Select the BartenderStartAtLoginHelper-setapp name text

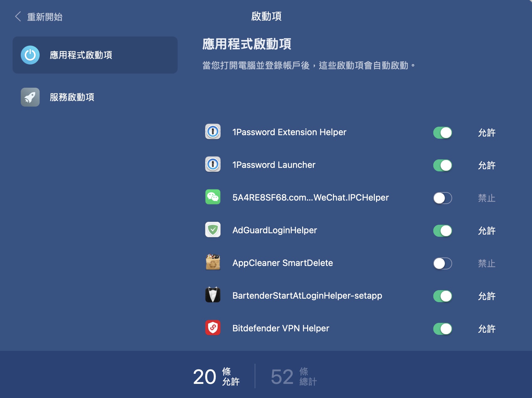(x=307, y=296)
